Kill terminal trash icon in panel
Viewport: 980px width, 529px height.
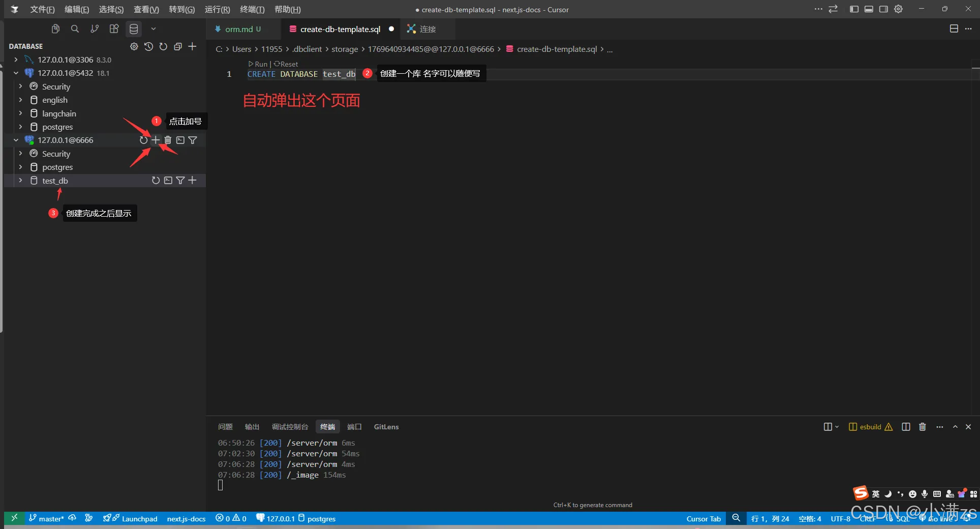point(923,427)
